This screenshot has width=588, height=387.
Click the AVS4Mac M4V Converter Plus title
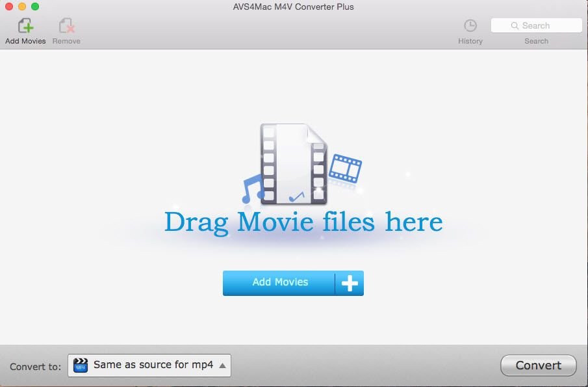pos(293,7)
